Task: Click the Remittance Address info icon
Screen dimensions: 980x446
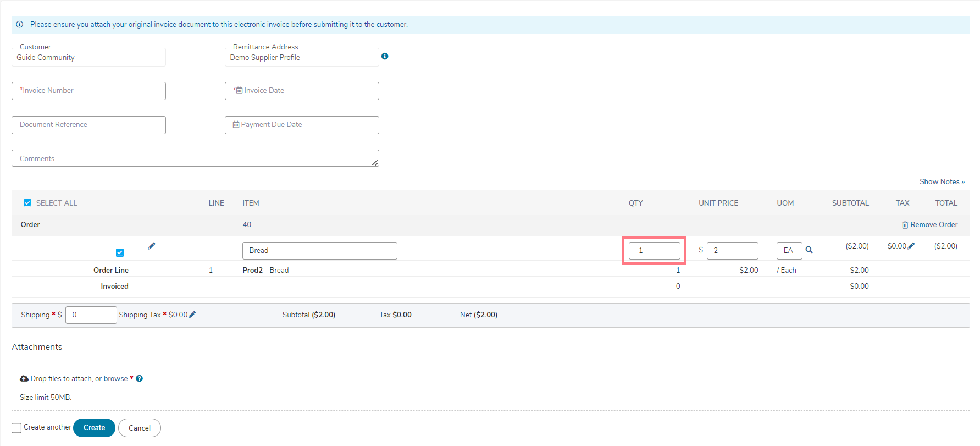Action: click(385, 56)
